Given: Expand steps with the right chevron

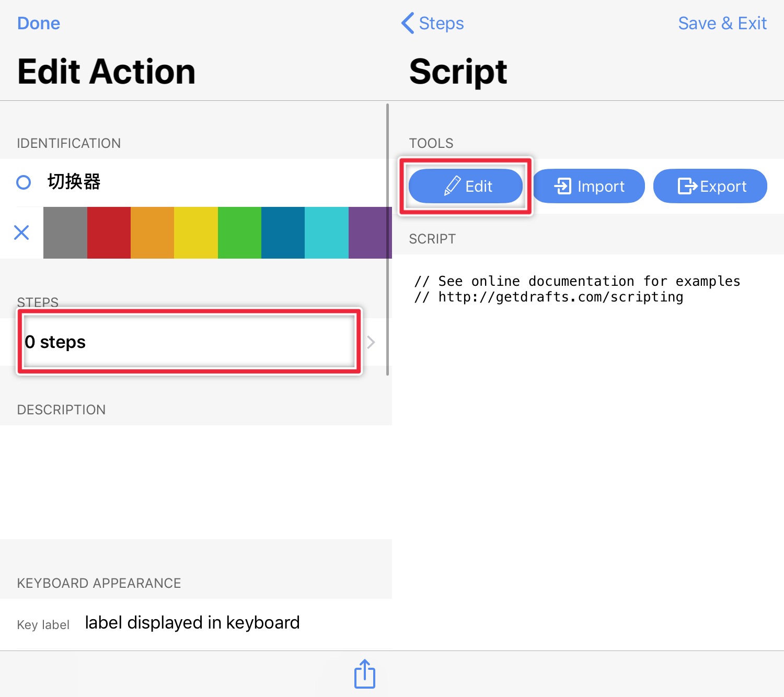Looking at the screenshot, I should [371, 342].
